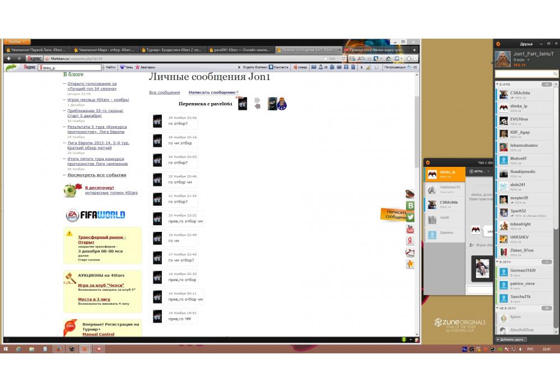Click 'Добавить друга' button in Origin friends

coord(511,339)
